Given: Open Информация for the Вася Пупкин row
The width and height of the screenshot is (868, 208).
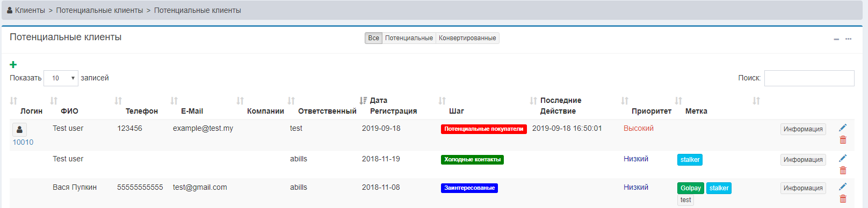Looking at the screenshot, I should tap(803, 188).
